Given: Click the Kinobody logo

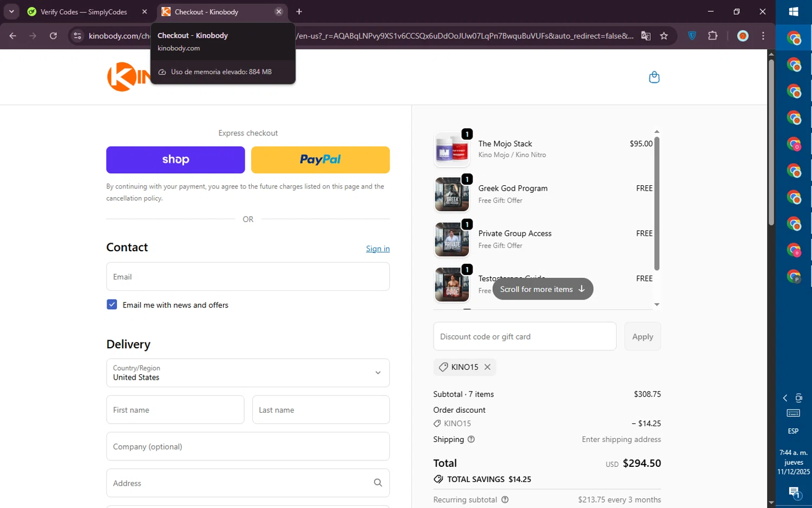Looking at the screenshot, I should [x=128, y=77].
